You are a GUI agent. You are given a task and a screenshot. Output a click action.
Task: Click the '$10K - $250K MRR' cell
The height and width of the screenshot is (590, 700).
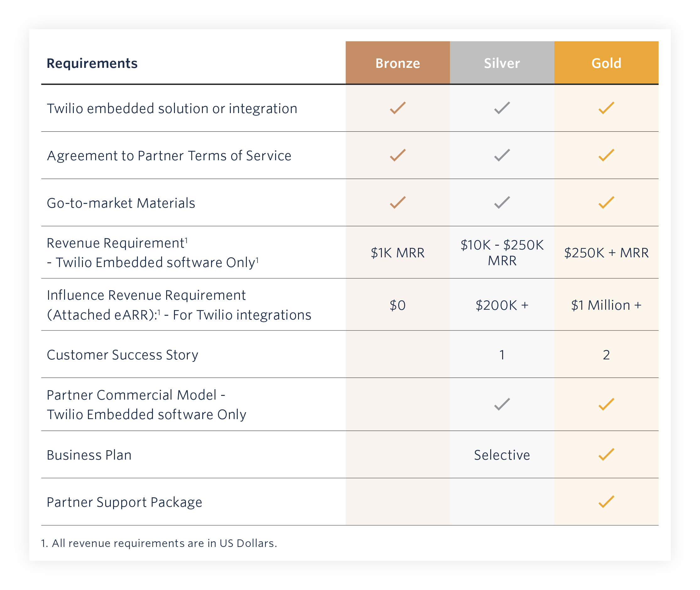point(502,253)
